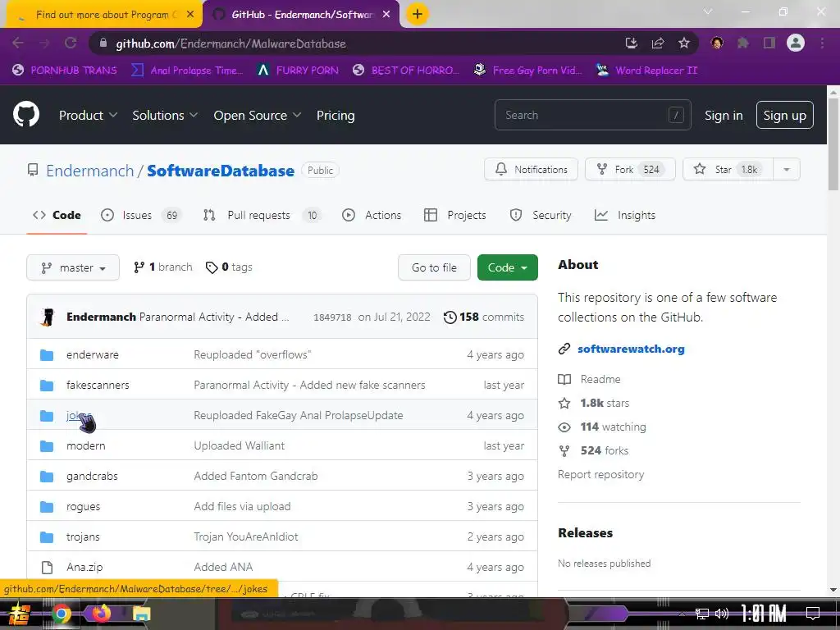Open File Explorer from the taskbar

point(141,614)
